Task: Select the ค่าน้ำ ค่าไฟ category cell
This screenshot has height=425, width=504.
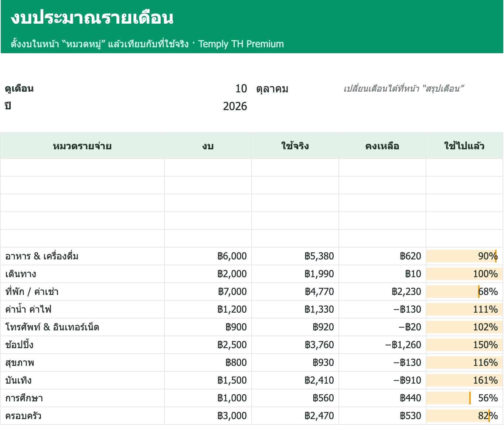Action: [82, 309]
